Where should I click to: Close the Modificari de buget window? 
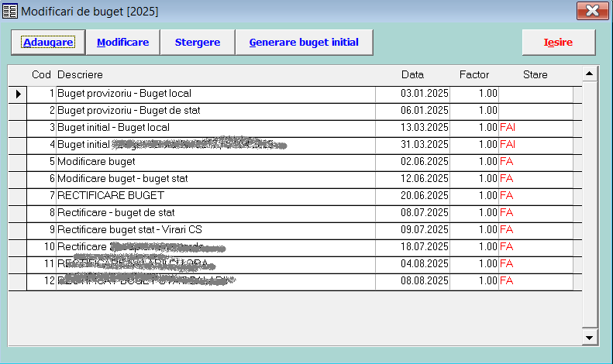(x=592, y=11)
